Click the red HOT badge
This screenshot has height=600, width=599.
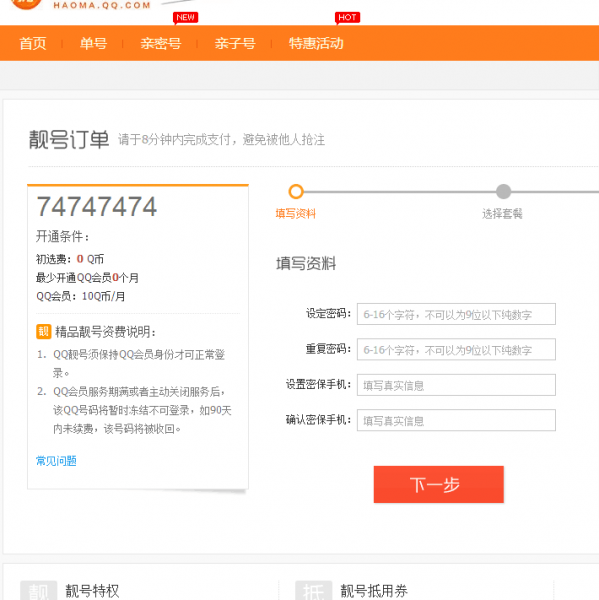click(347, 18)
